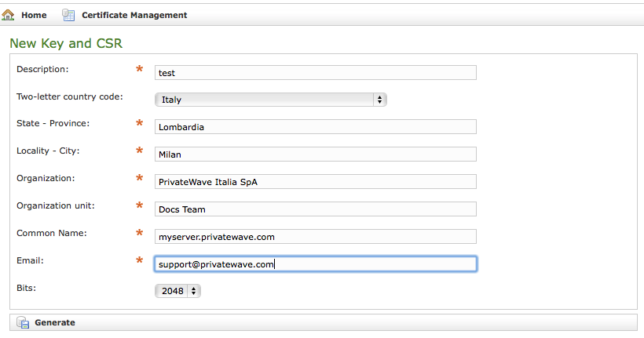Open the Home menu item
Image resolution: width=644 pixels, height=338 pixels.
click(34, 15)
